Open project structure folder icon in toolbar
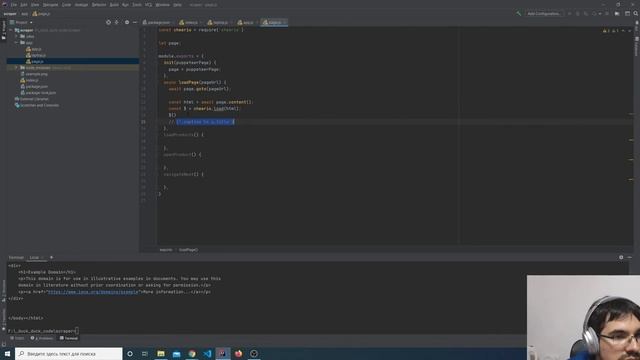This screenshot has height=360, width=640. [x=617, y=13]
